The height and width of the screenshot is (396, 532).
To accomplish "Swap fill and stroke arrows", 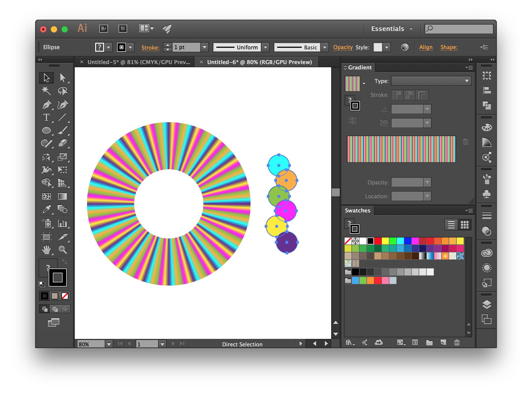I will click(64, 262).
